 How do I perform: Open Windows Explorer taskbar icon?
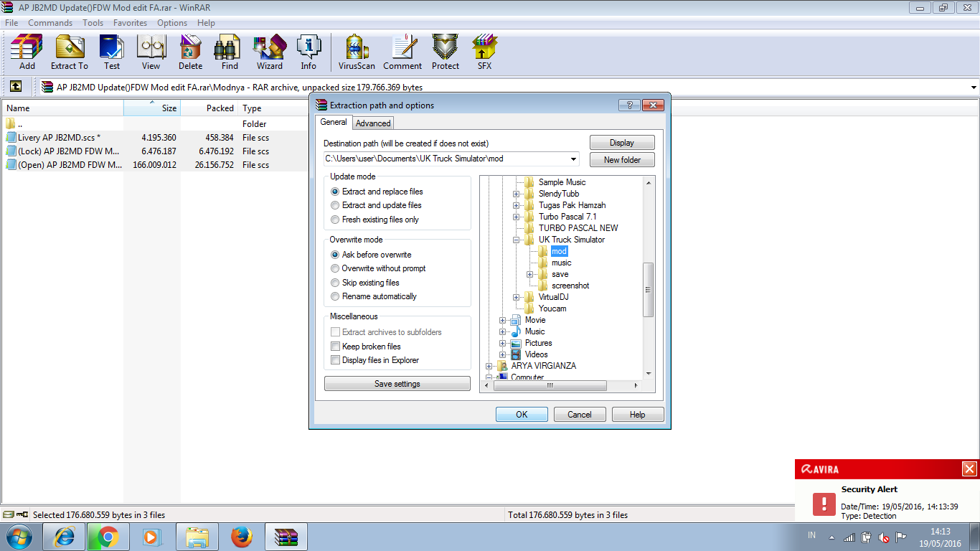click(197, 537)
